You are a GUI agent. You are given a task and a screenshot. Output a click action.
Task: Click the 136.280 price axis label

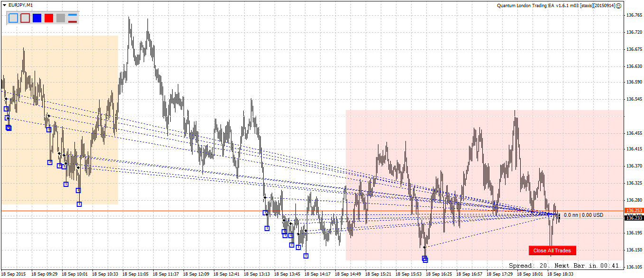pos(634,199)
